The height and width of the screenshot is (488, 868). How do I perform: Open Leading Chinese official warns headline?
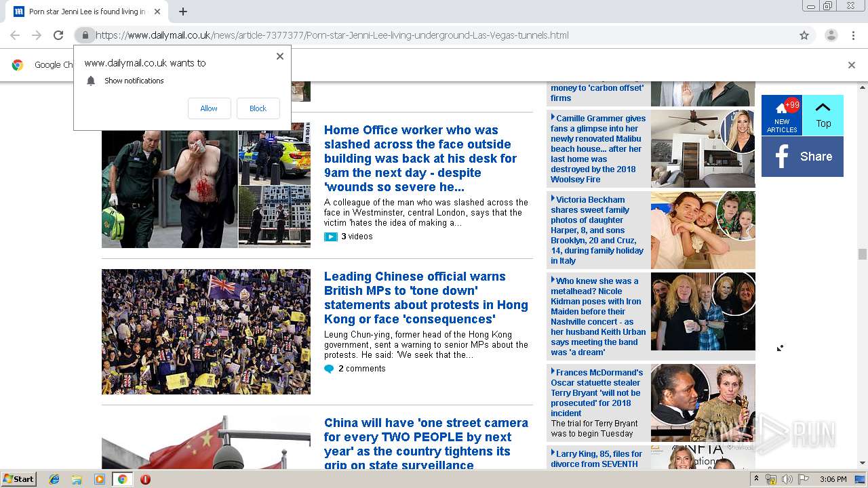pos(426,298)
